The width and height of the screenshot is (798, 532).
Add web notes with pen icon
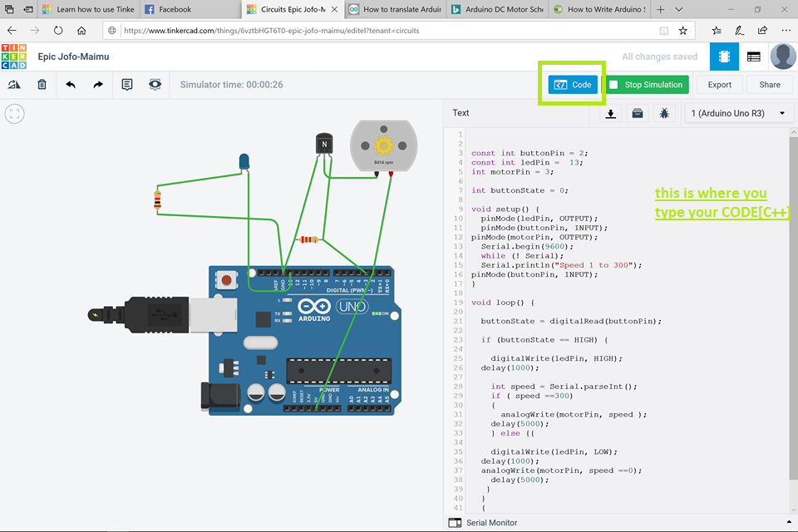(x=740, y=31)
